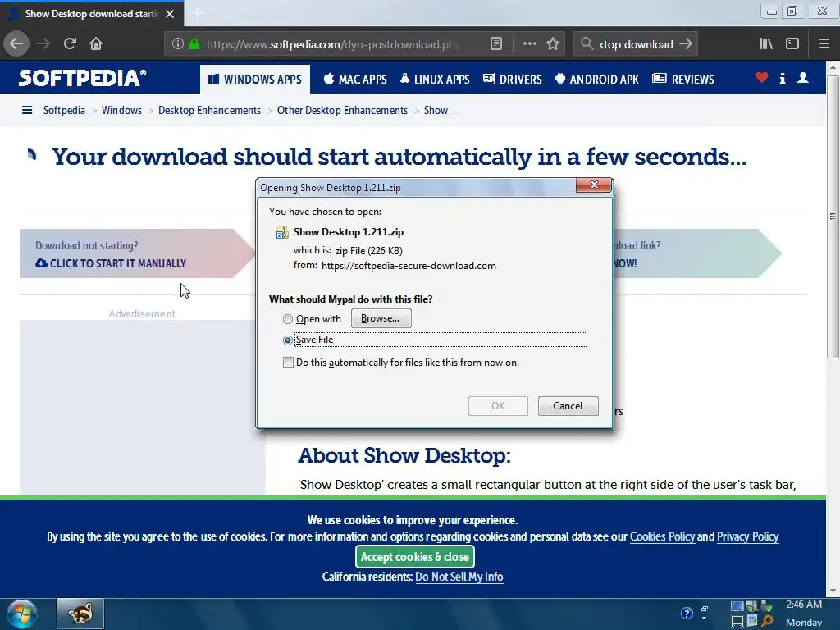Close the Opening Show Desktop dialog
840x630 pixels.
click(x=594, y=185)
